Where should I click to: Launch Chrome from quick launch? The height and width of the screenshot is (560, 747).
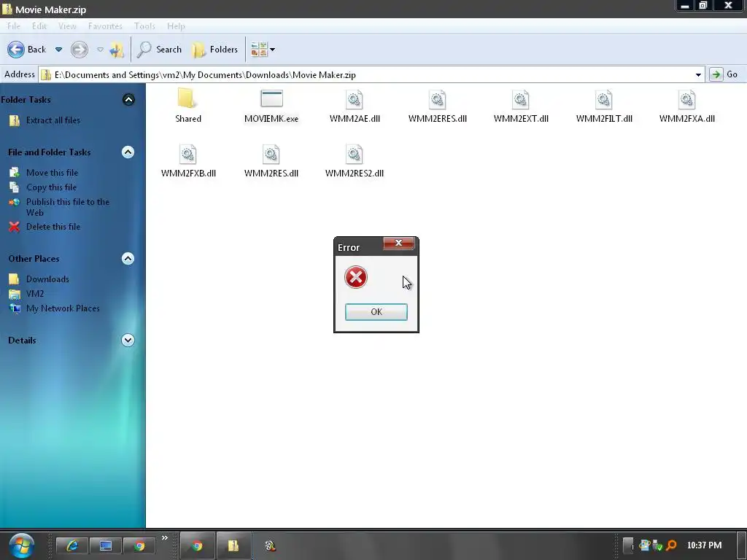coord(139,545)
